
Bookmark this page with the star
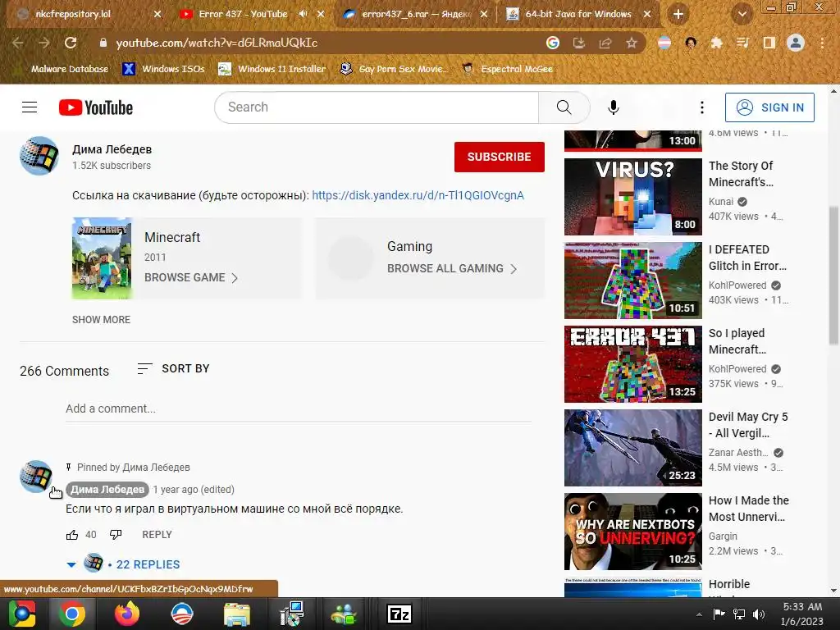(632, 43)
